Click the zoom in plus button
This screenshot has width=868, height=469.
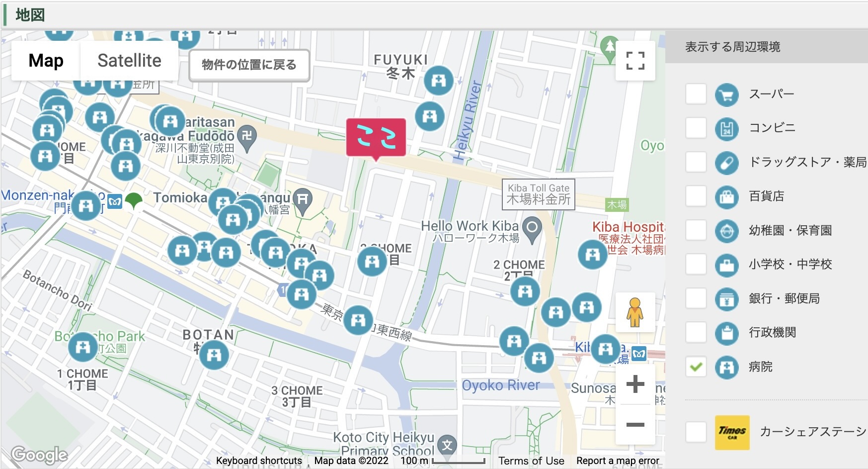(x=635, y=384)
